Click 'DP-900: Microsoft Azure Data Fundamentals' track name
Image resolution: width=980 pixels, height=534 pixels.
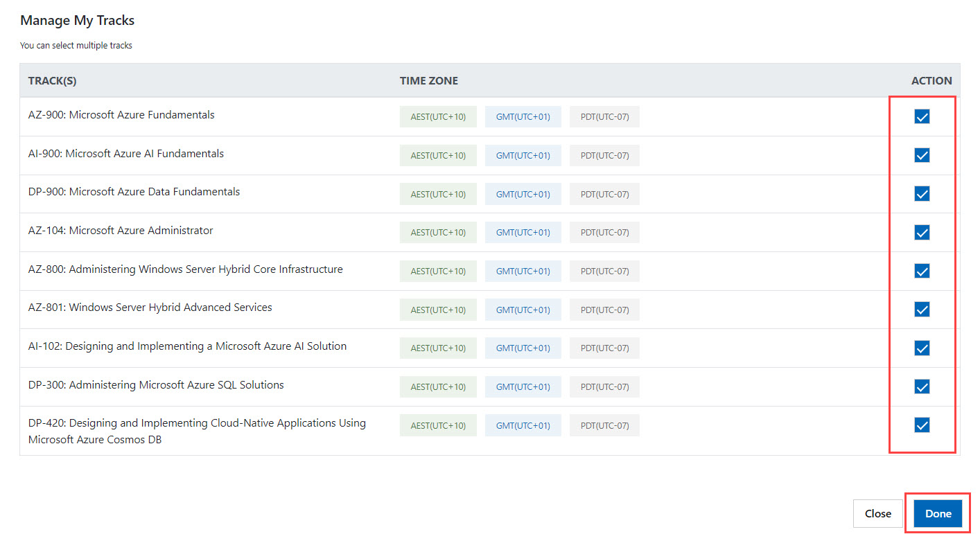pos(134,192)
